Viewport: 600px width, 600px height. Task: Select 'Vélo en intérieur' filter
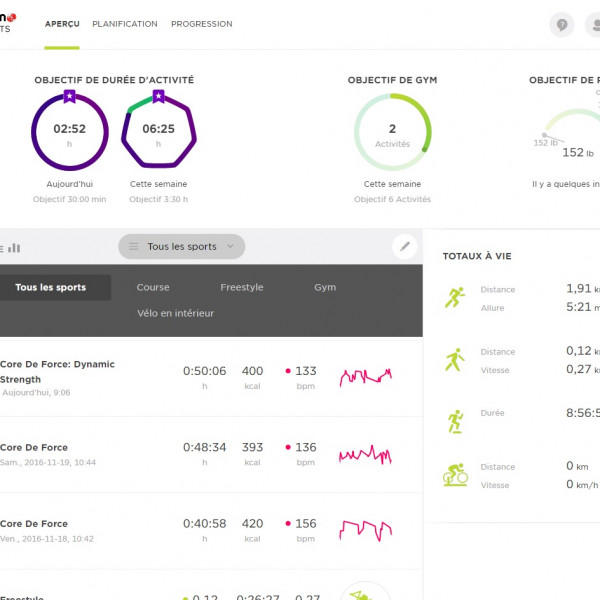pos(175,313)
